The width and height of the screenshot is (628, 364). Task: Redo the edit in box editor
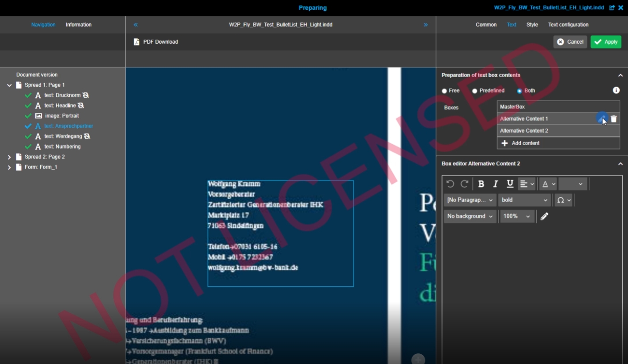[464, 184]
